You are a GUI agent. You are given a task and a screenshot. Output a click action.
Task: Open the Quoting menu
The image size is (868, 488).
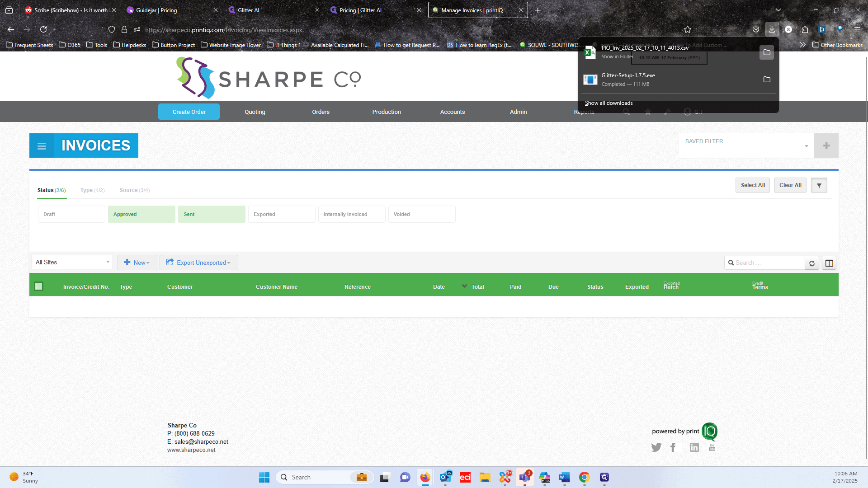(x=255, y=112)
